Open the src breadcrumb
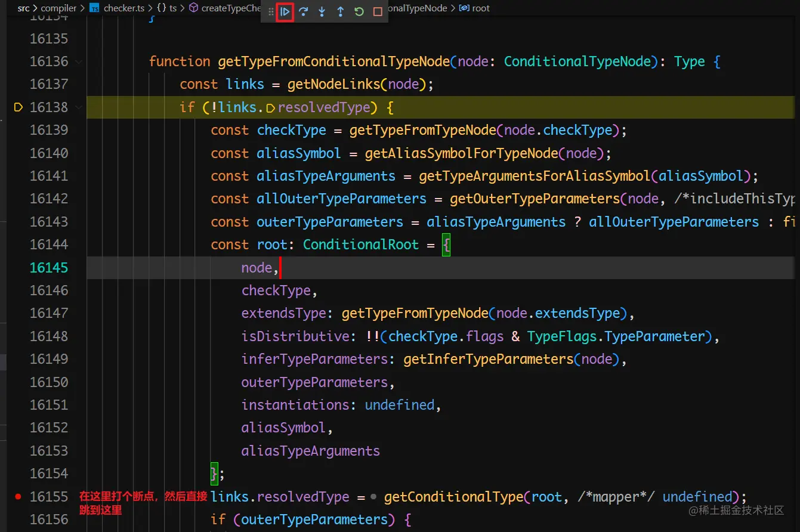This screenshot has height=532, width=800. [24, 8]
